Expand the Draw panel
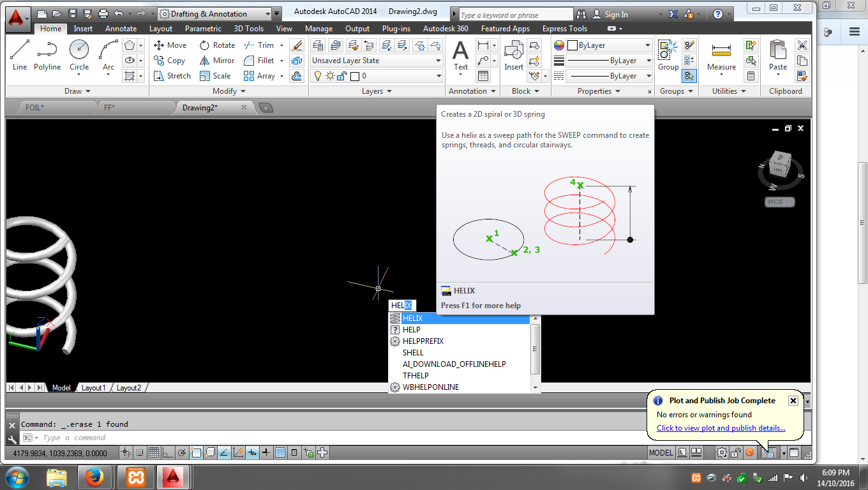The height and width of the screenshot is (490, 868). coord(78,91)
